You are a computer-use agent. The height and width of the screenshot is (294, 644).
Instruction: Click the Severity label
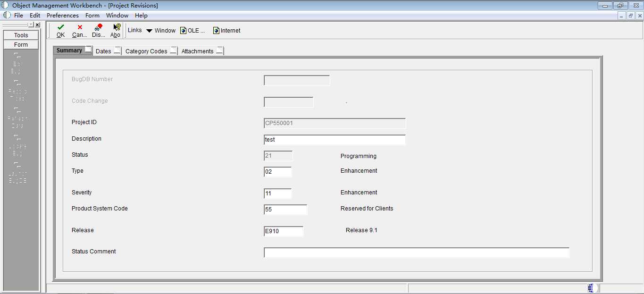(x=82, y=193)
